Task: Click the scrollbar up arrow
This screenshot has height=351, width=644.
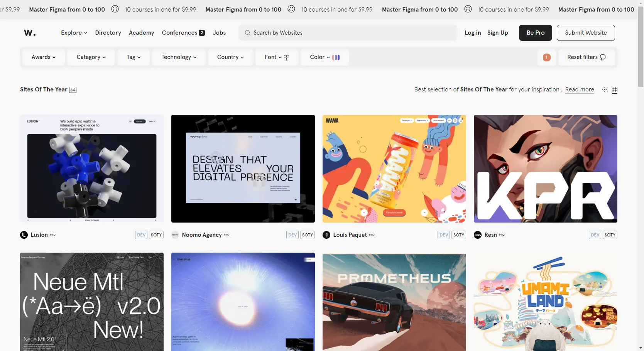Action: (641, 3)
